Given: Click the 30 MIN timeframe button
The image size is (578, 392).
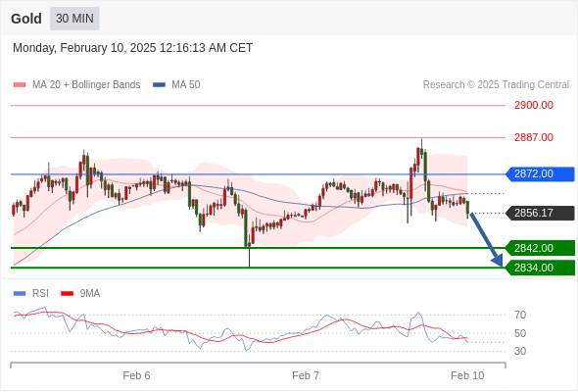Looking at the screenshot, I should [74, 19].
